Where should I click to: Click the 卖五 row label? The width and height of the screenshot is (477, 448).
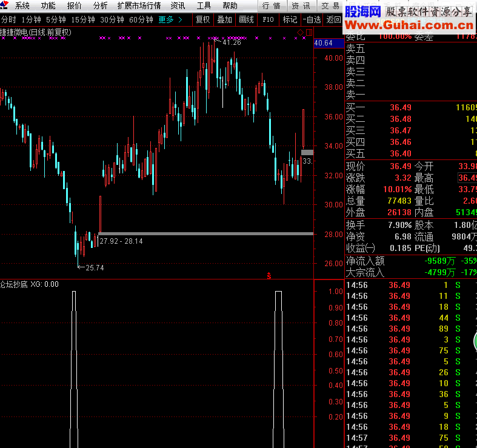[355, 48]
